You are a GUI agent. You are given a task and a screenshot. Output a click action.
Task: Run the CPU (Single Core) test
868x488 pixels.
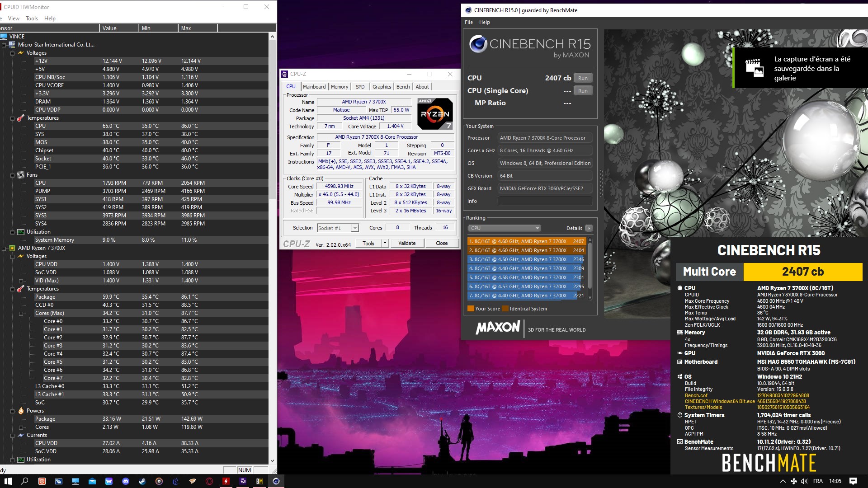coord(583,91)
